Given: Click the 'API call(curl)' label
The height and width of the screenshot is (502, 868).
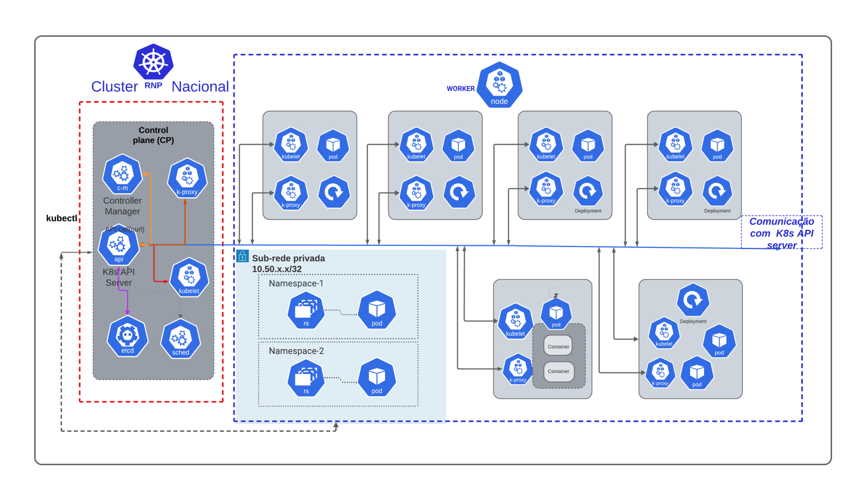Looking at the screenshot, I should pos(125,229).
